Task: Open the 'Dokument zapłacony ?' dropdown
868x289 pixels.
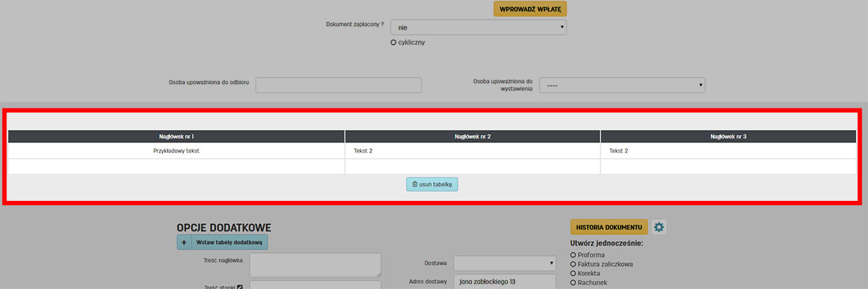Action: [478, 27]
